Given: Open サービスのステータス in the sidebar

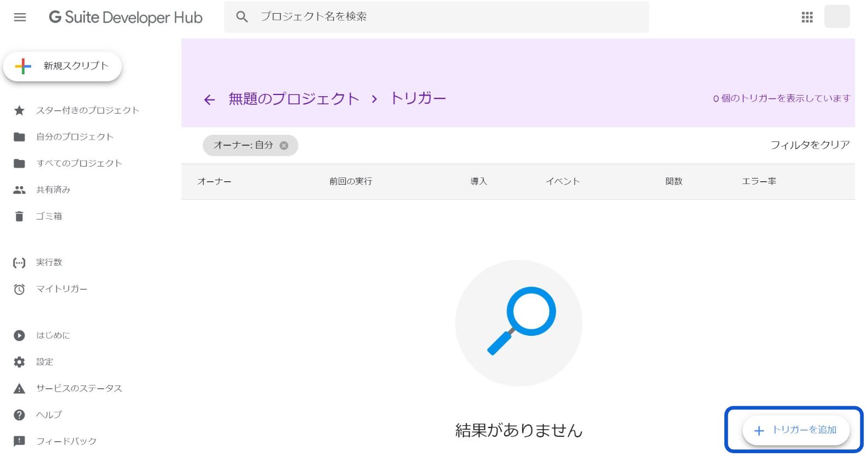Looking at the screenshot, I should (x=79, y=388).
